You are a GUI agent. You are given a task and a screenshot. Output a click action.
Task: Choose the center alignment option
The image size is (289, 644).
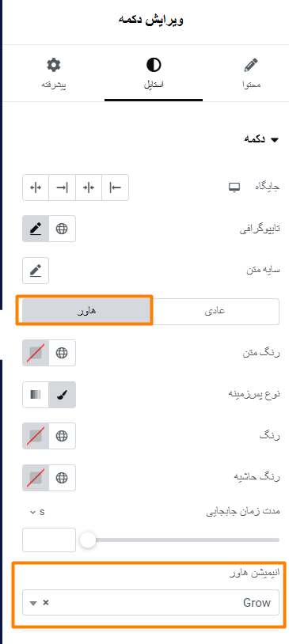click(89, 188)
